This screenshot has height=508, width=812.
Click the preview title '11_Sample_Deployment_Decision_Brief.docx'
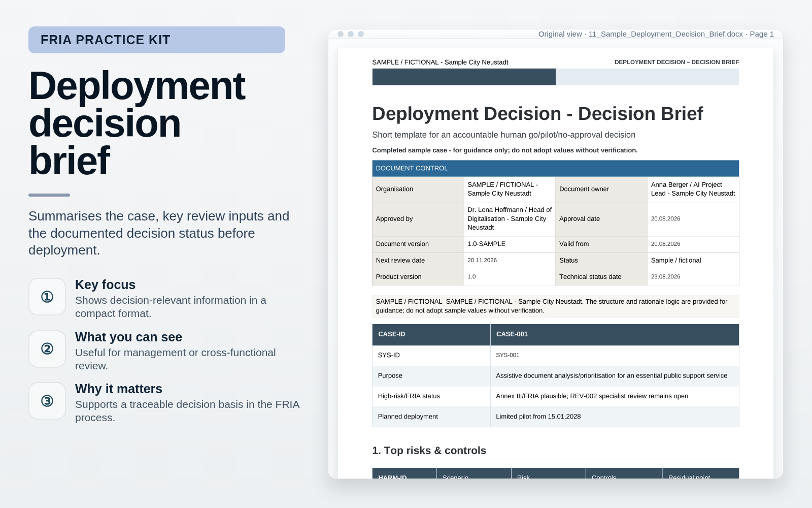[666, 34]
